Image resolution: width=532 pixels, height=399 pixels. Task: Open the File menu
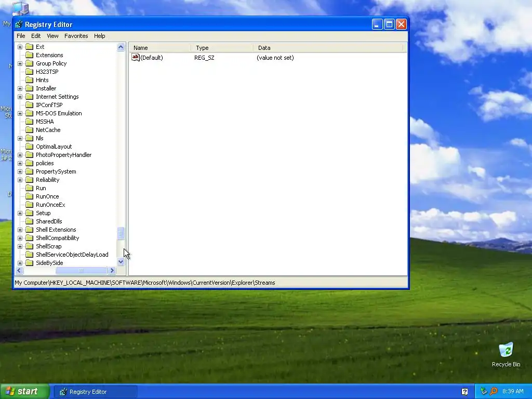(x=21, y=36)
